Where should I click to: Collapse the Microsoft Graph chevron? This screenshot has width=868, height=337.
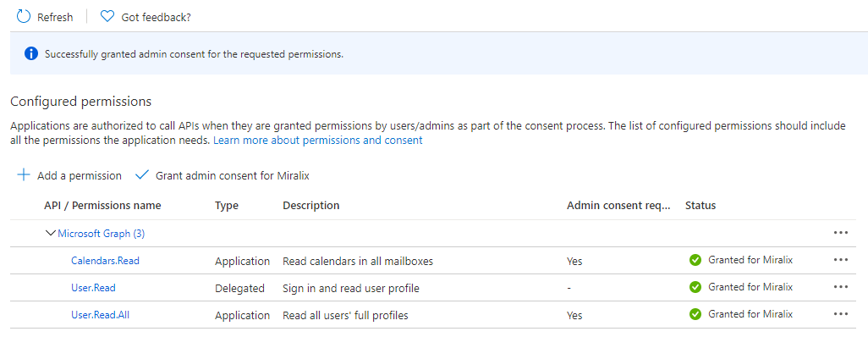coord(51,234)
